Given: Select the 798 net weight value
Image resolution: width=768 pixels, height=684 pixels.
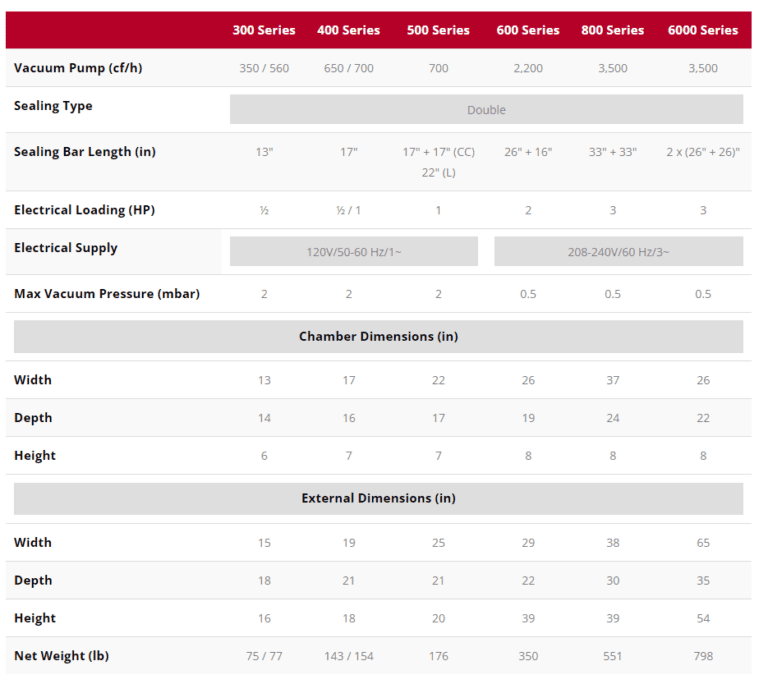Looking at the screenshot, I should 703,657.
